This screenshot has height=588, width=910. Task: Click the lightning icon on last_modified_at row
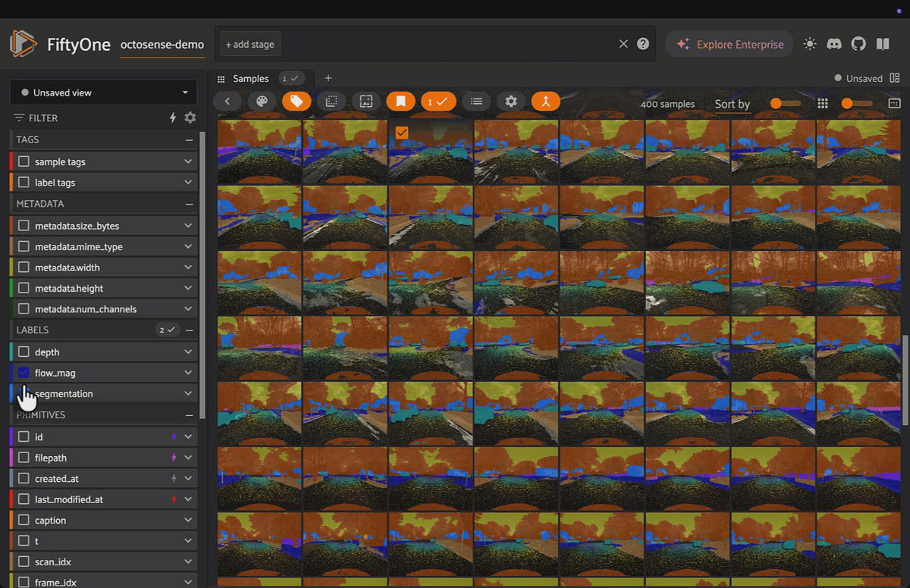point(174,499)
